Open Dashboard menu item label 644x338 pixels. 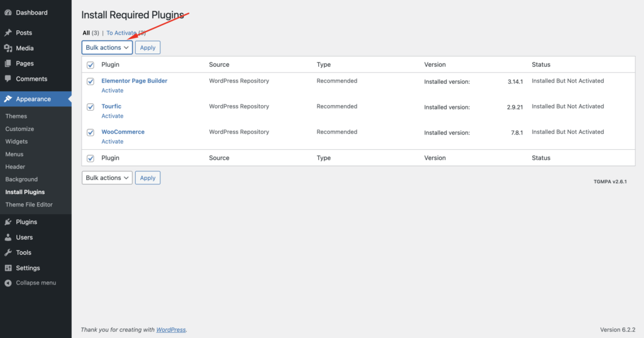[x=31, y=13]
